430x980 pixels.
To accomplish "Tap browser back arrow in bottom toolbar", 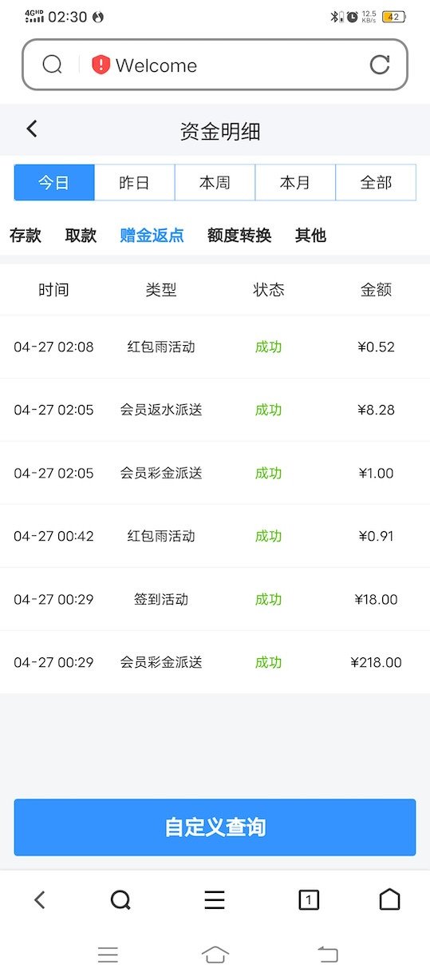I will click(40, 900).
